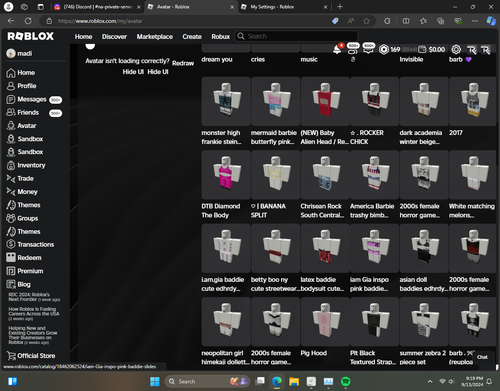Open the Roblox settings gear icon
This screenshot has height=391, width=500.
pos(456,49)
